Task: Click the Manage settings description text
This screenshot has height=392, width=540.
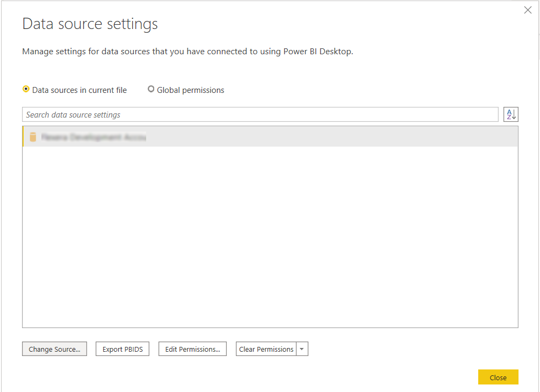Action: click(187, 52)
